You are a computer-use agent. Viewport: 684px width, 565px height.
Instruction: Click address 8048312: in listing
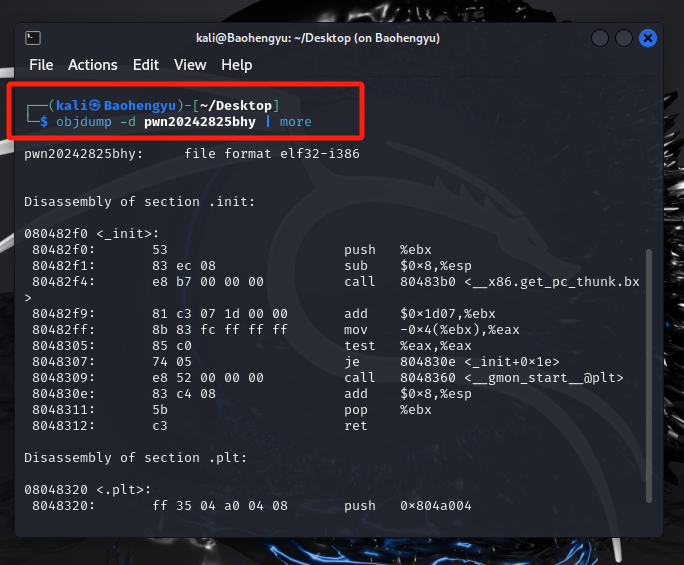click(x=63, y=426)
